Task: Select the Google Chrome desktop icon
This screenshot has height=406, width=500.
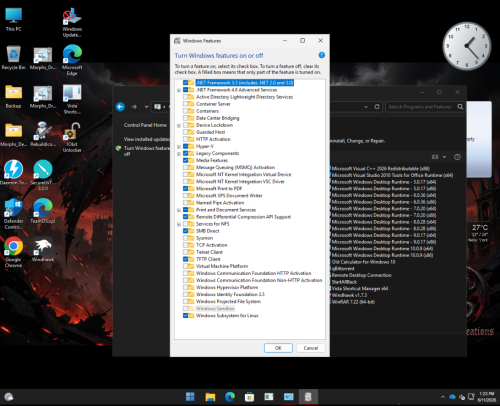Action: (x=14, y=252)
